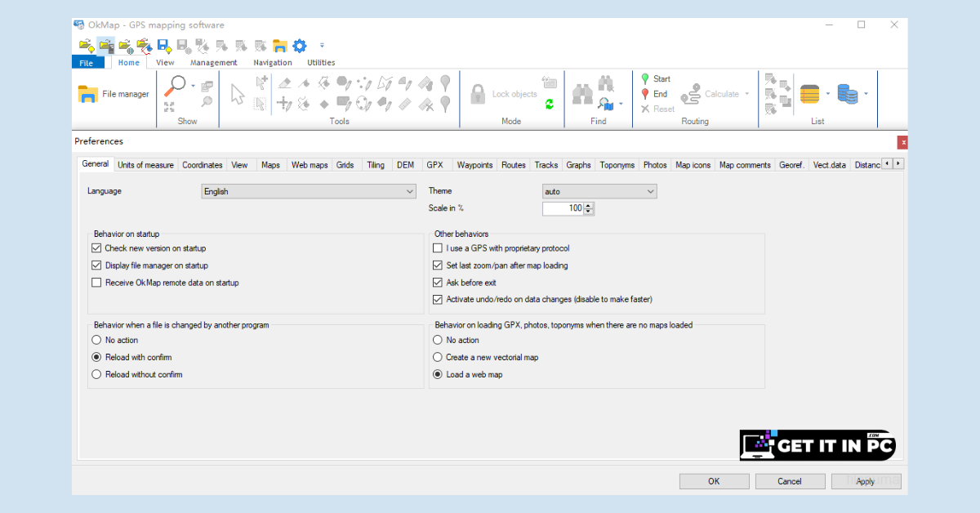Increase the Scale in % spinner value
Image resolution: width=980 pixels, height=513 pixels.
[x=589, y=206]
